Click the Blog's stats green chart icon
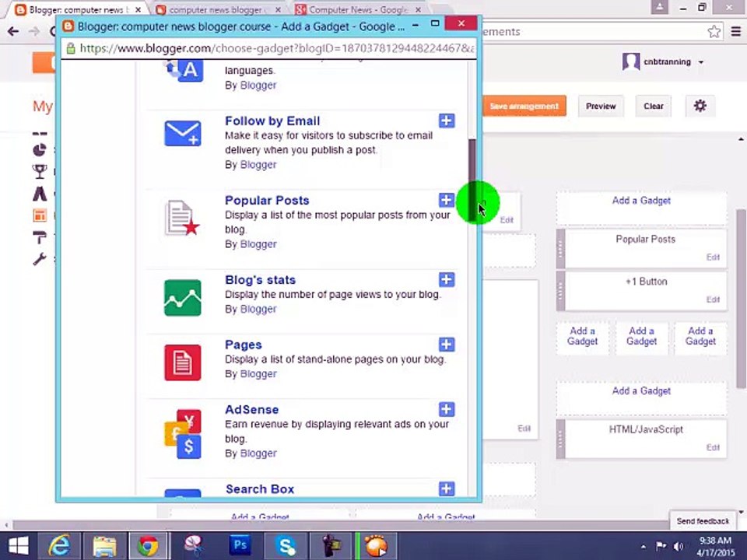Image resolution: width=747 pixels, height=560 pixels. pyautogui.click(x=182, y=298)
